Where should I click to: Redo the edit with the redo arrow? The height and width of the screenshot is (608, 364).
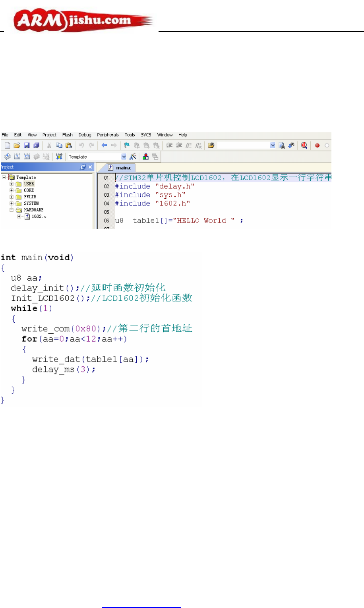[91, 145]
